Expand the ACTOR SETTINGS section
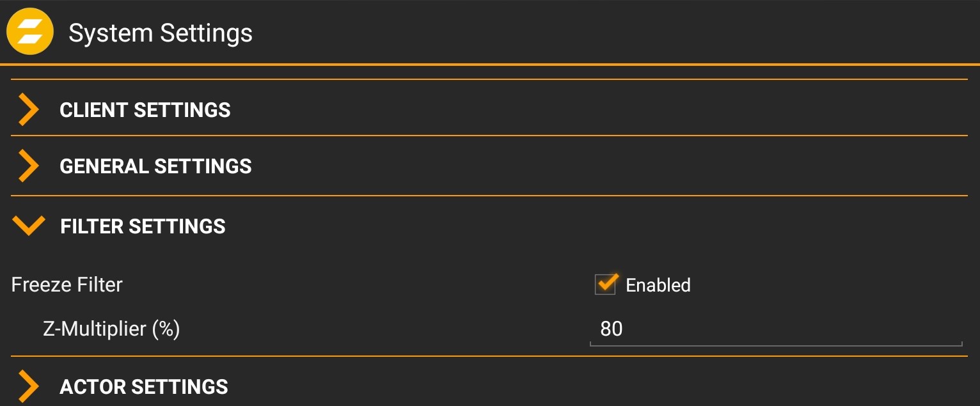 click(x=143, y=386)
